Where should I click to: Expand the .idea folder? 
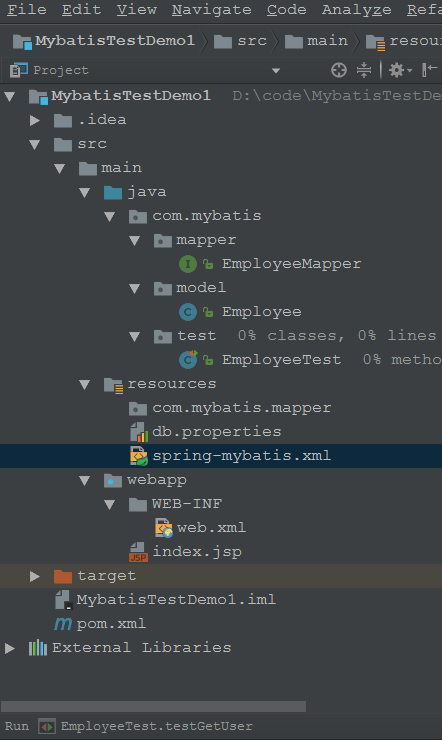(35, 120)
